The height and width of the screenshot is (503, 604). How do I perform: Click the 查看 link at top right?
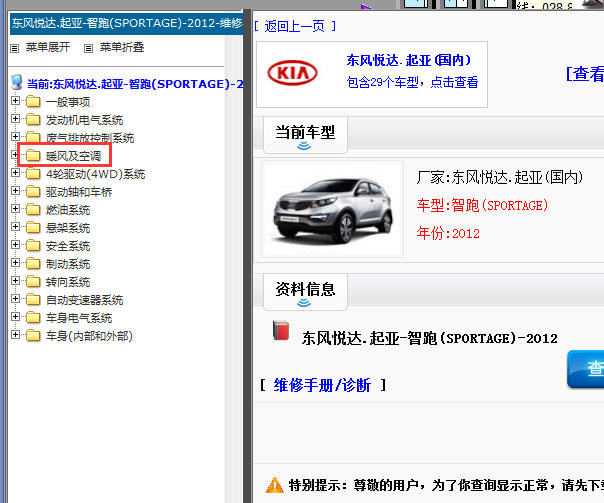[x=584, y=73]
